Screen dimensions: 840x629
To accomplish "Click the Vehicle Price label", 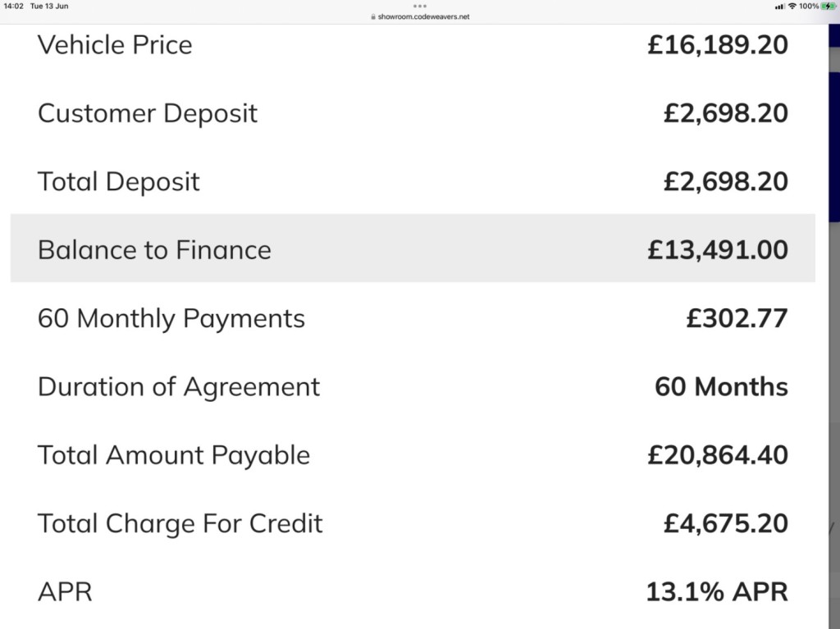I will (x=115, y=44).
